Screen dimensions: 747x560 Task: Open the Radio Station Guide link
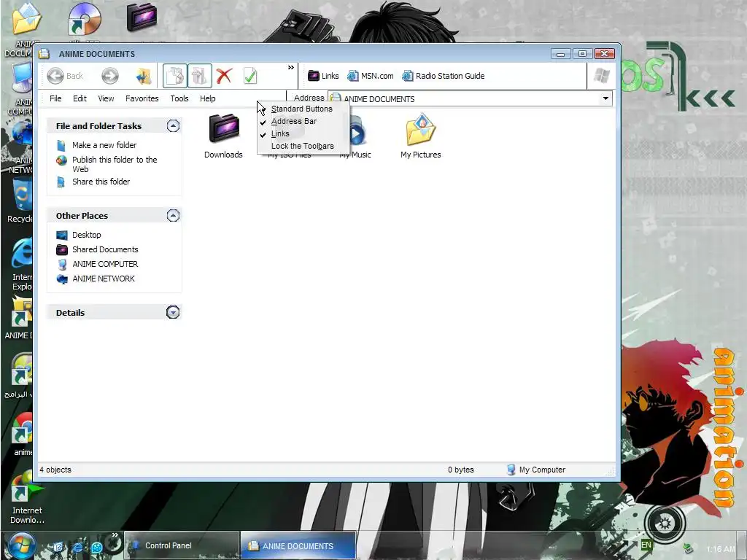[443, 76]
